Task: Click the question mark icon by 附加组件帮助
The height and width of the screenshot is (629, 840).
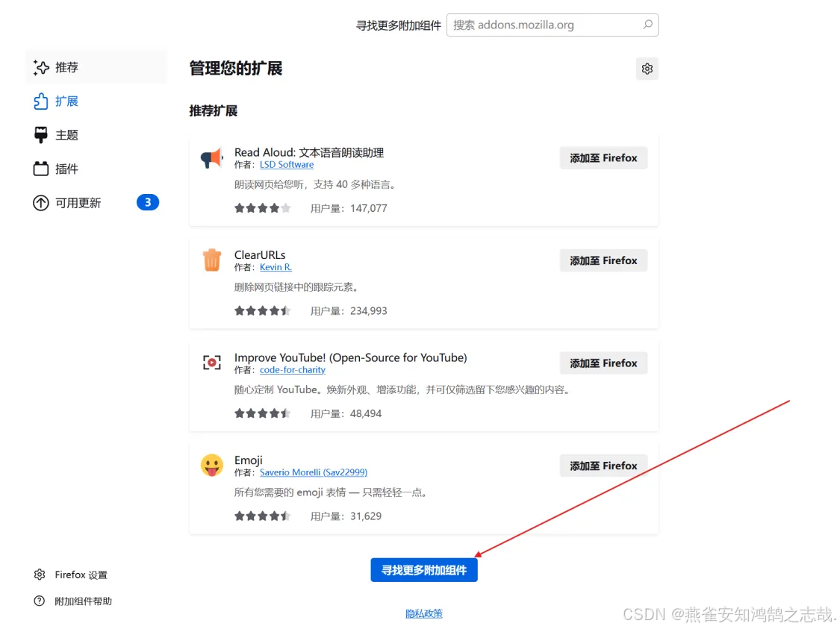Action: pyautogui.click(x=40, y=601)
